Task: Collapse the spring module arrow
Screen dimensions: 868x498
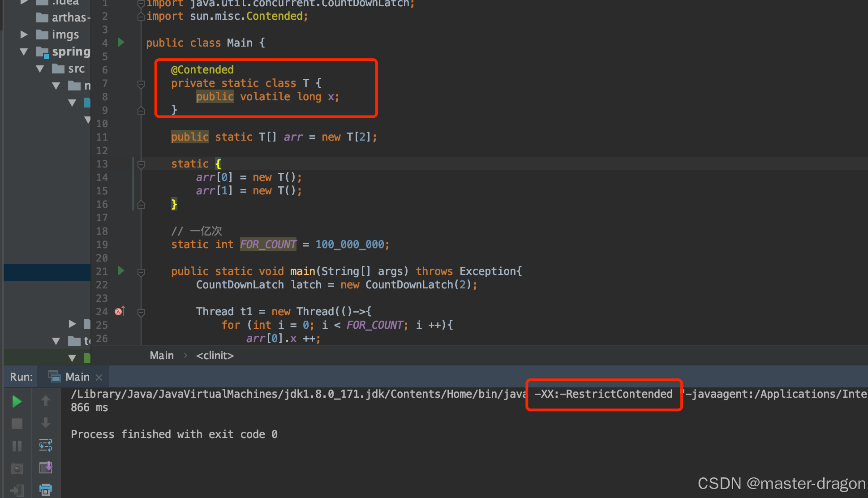Action: [x=24, y=52]
